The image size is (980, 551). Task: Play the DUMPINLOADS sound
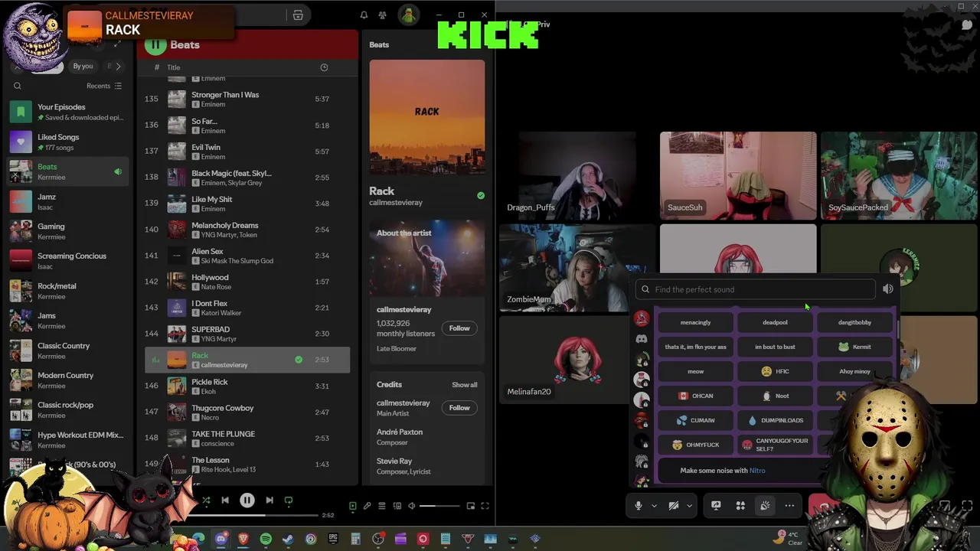775,420
